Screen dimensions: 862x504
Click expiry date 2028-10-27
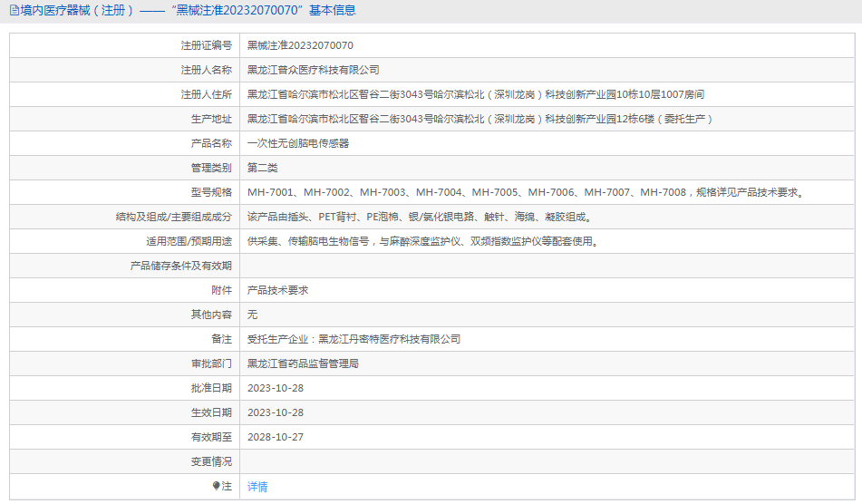276,437
